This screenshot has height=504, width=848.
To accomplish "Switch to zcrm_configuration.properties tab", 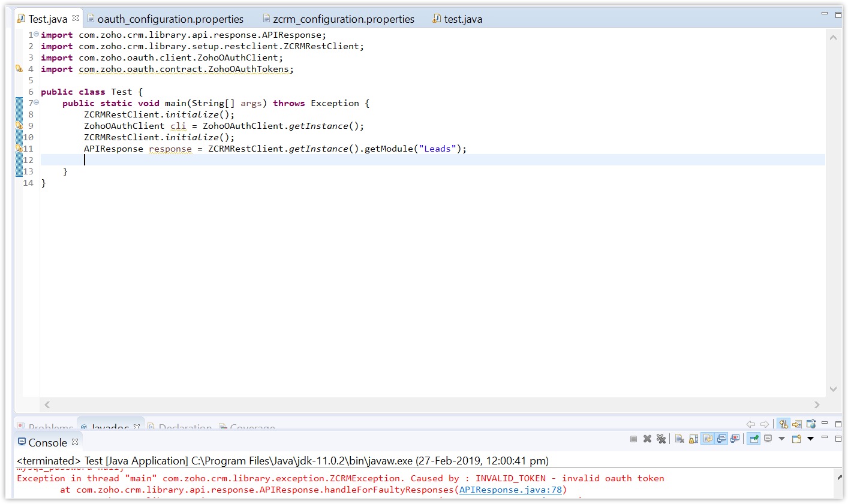I will [343, 19].
